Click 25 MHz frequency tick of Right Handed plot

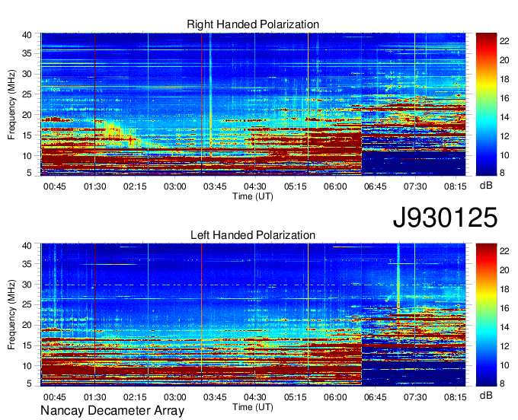(27, 94)
